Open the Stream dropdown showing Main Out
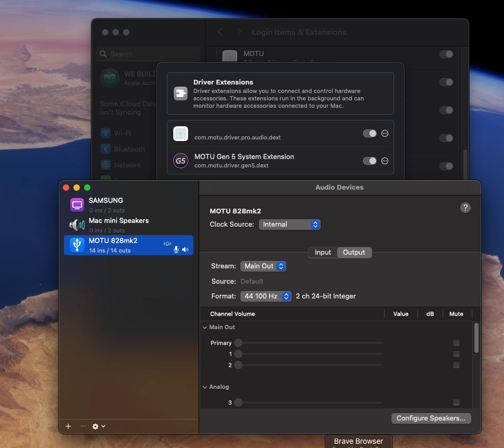 point(263,266)
